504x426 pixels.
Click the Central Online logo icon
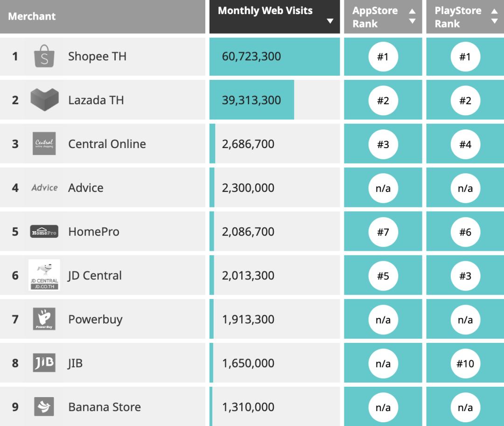click(44, 144)
